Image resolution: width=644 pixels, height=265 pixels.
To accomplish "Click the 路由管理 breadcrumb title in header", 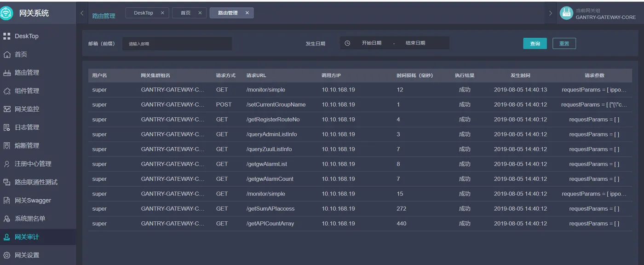I will pos(104,16).
